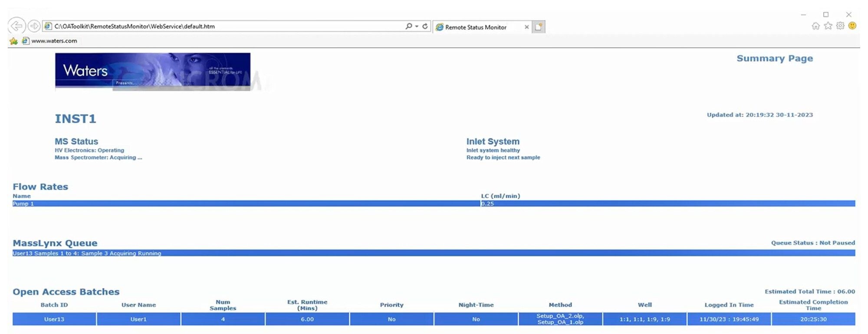Screen dimensions: 868x334
Task: Close the Remote Status Monitor tab
Action: point(526,27)
